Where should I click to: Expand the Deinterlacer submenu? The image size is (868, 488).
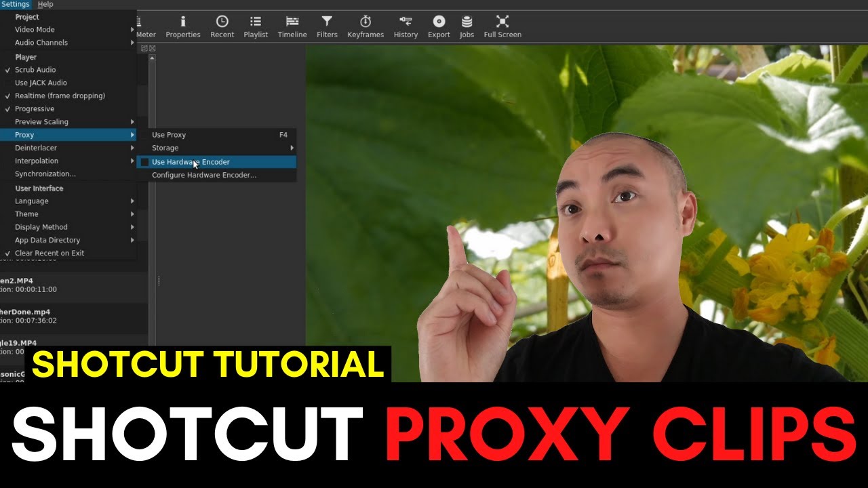68,148
